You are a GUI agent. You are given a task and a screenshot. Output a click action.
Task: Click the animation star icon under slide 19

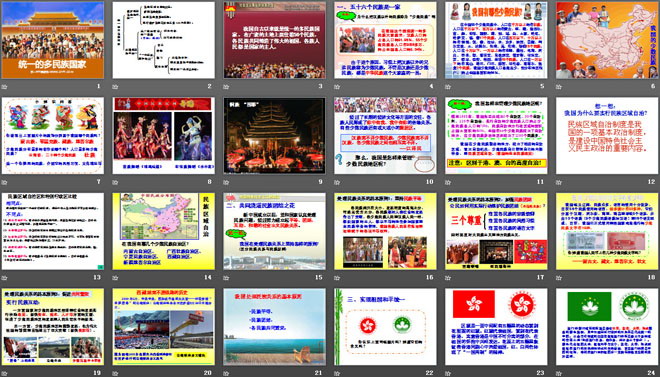(x=5, y=373)
